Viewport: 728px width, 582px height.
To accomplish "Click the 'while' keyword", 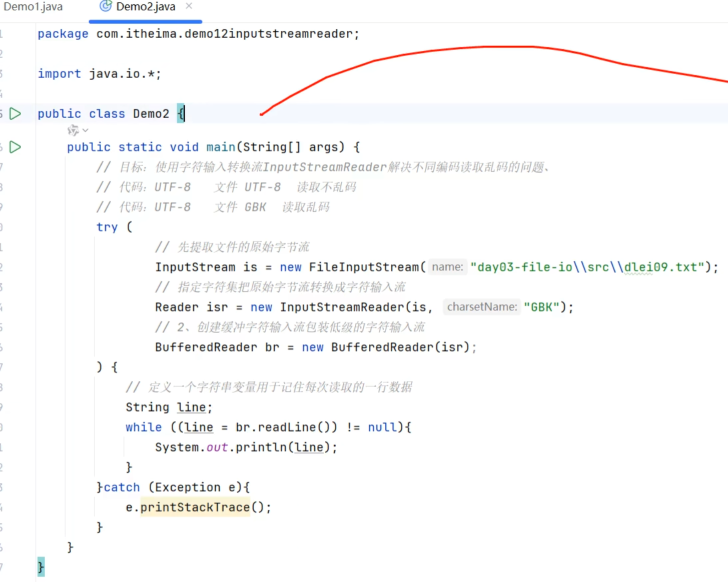I will (x=144, y=427).
